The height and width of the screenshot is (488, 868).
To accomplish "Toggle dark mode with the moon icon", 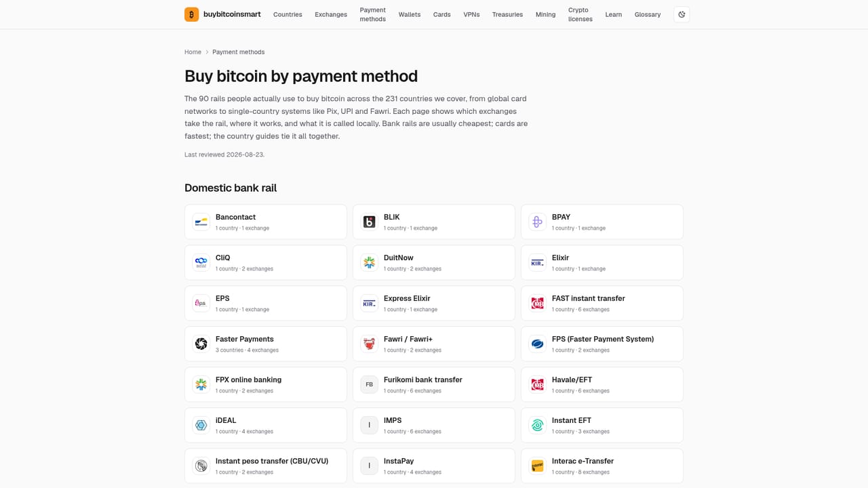I will click(682, 14).
